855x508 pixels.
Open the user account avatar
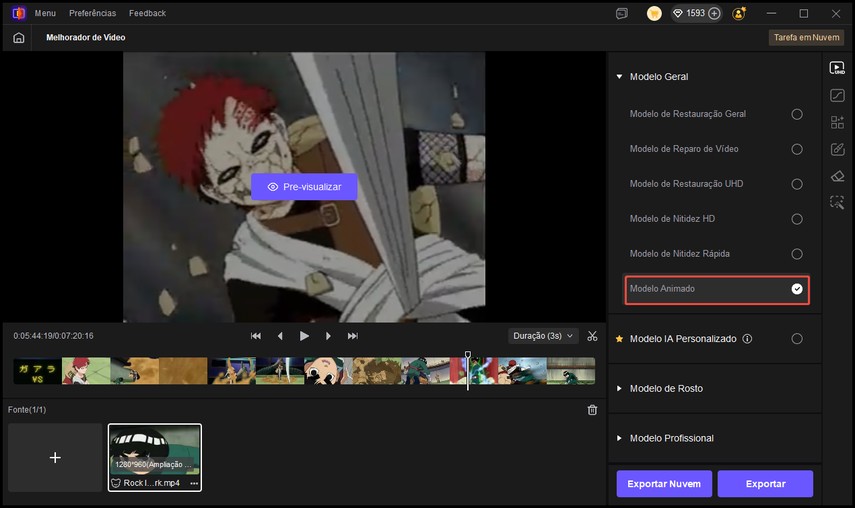[x=739, y=14]
